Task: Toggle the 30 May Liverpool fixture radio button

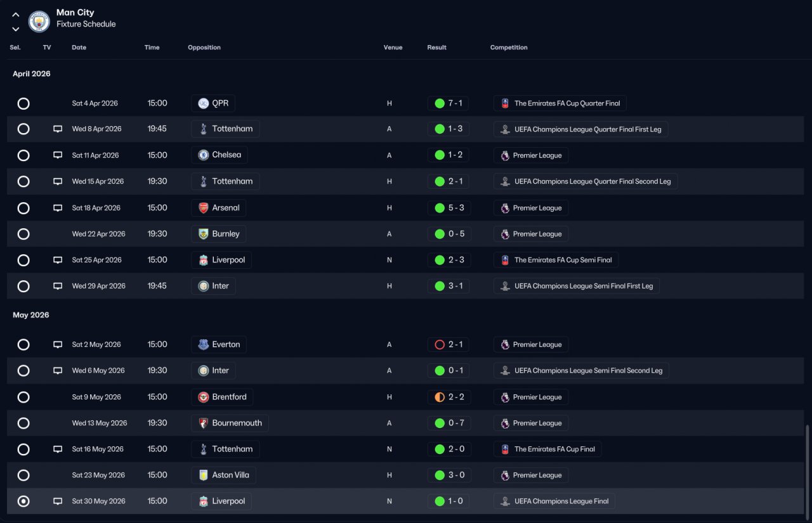Action: (23, 501)
